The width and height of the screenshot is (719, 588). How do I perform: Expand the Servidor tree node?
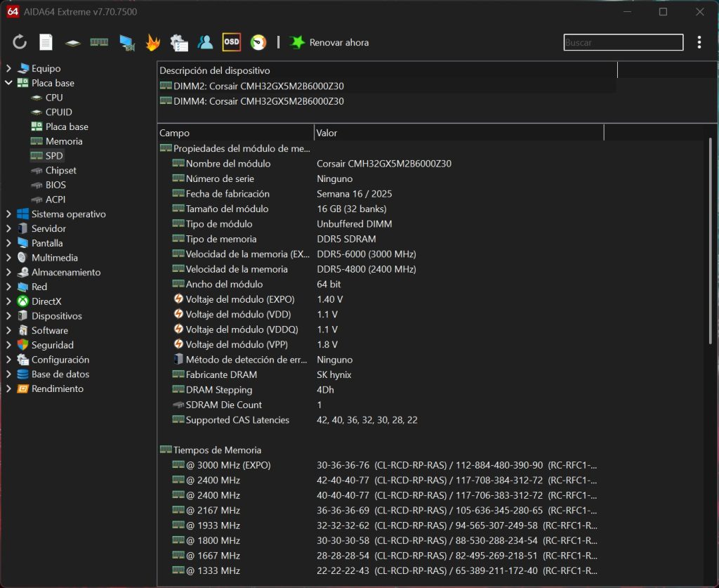(8, 228)
